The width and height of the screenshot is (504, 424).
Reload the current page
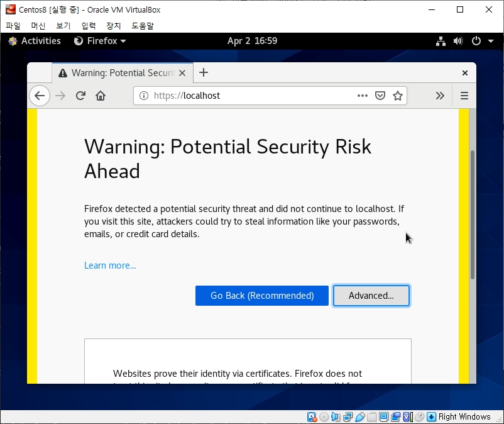pyautogui.click(x=80, y=96)
